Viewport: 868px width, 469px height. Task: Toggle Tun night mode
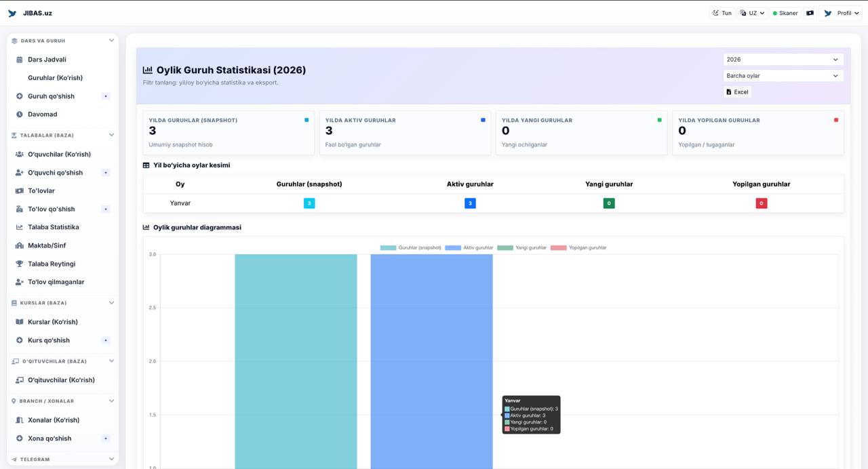[722, 13]
